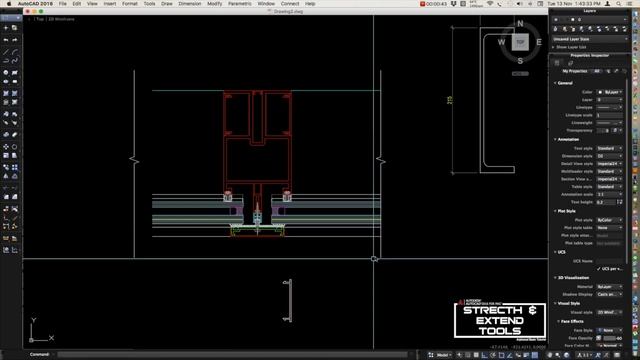
Task: Click the Pan hand icon in the status bar
Action: (550, 355)
